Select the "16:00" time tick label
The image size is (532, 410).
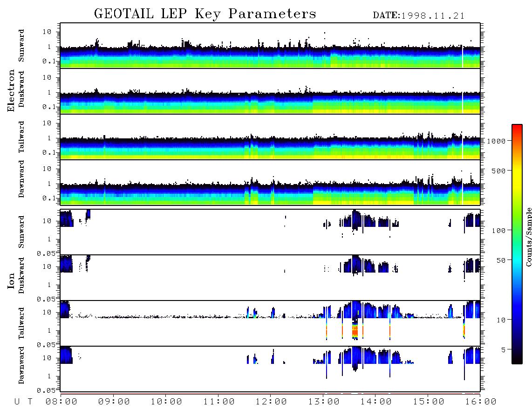pos(481,402)
